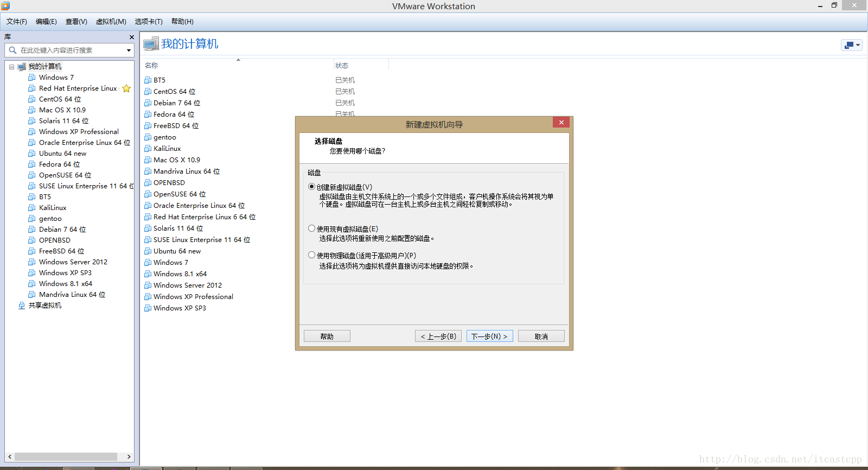
Task: Click VM icon of CentOS 64 位 in library tree
Action: [32, 99]
